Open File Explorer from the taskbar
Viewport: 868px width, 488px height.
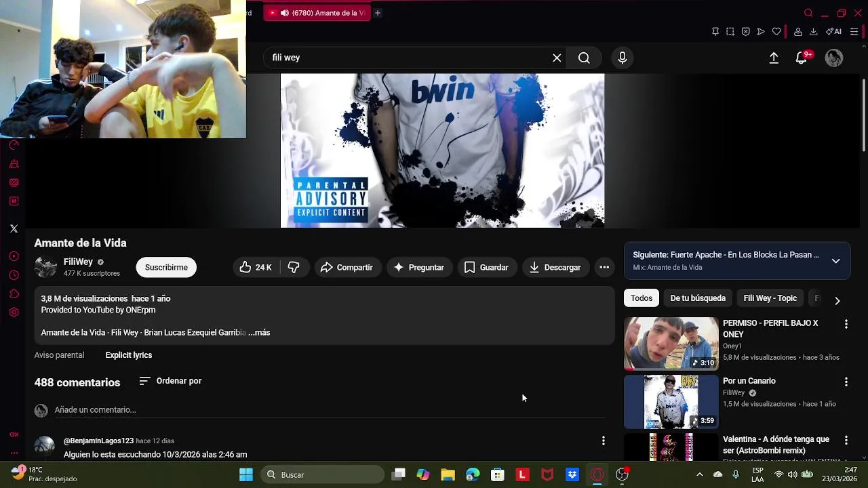tap(448, 474)
